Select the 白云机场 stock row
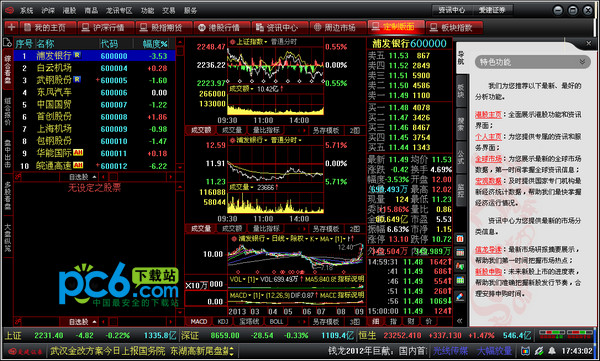 coord(95,68)
